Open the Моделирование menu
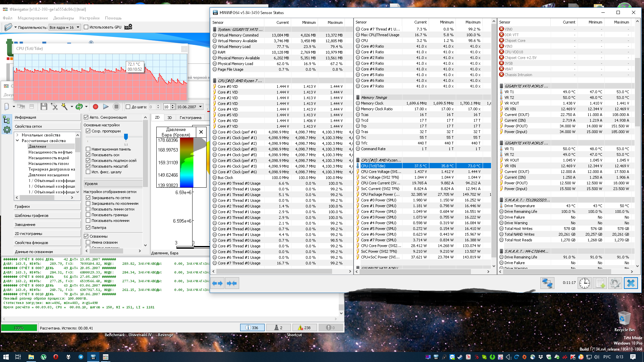Screen dimensions: 644x362 pyautogui.click(x=33, y=18)
